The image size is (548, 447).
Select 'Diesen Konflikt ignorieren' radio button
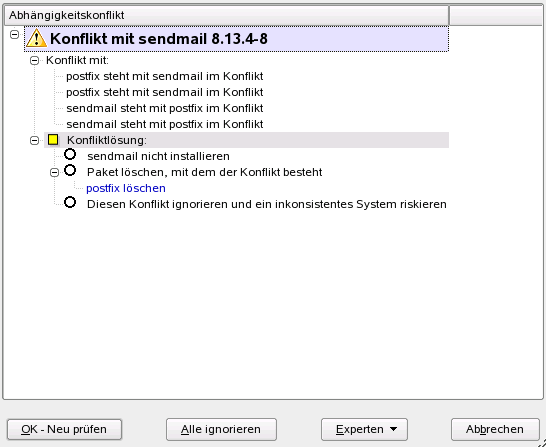click(x=70, y=202)
